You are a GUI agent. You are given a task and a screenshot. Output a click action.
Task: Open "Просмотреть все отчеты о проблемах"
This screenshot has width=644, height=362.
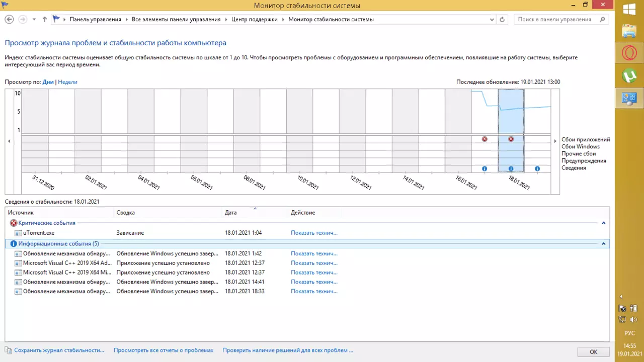coord(164,350)
